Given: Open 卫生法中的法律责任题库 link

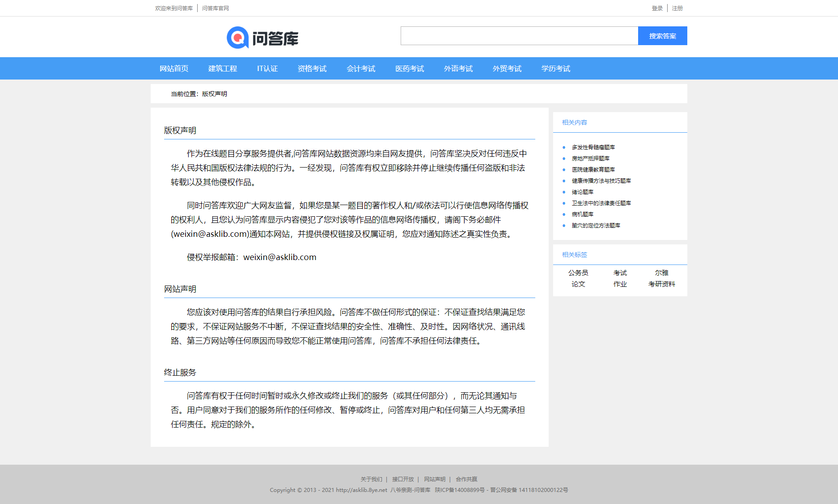Looking at the screenshot, I should point(601,203).
